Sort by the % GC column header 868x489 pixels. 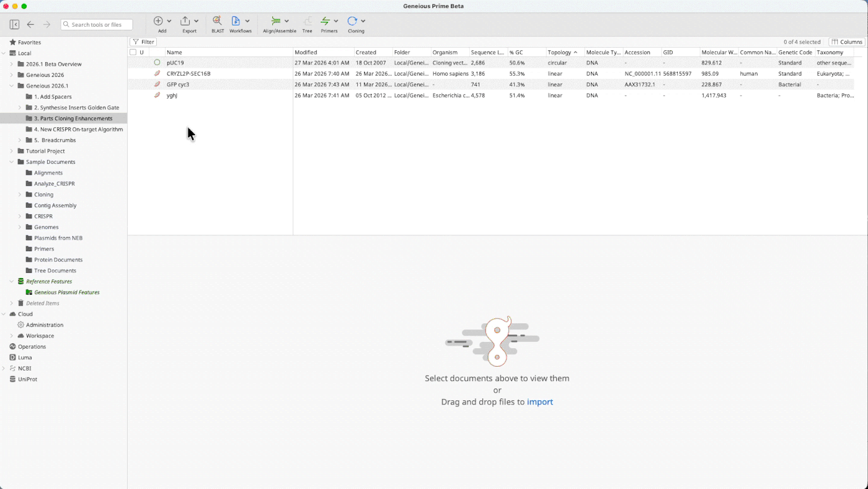tap(527, 52)
